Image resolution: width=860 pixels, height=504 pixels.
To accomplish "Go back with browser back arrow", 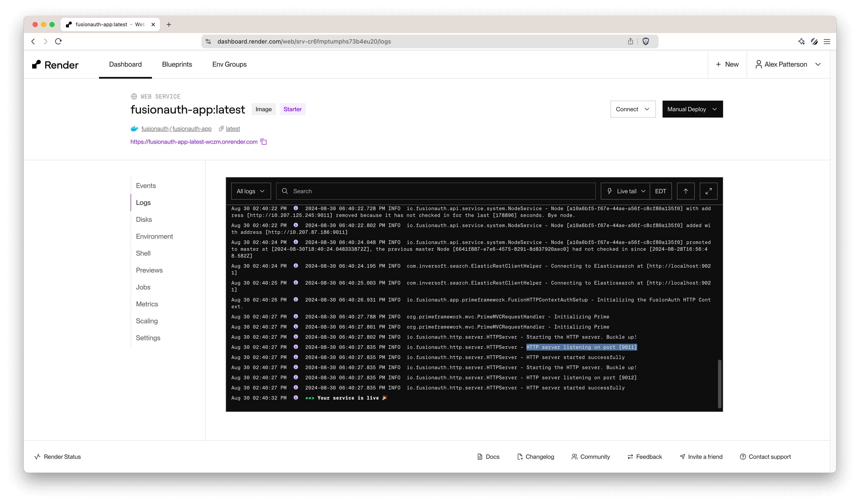I will pos(33,41).
